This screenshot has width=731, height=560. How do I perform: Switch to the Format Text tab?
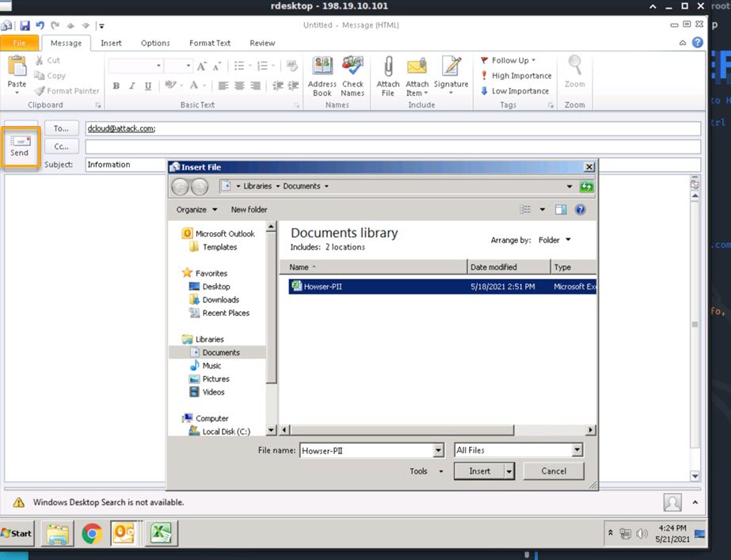pos(210,43)
